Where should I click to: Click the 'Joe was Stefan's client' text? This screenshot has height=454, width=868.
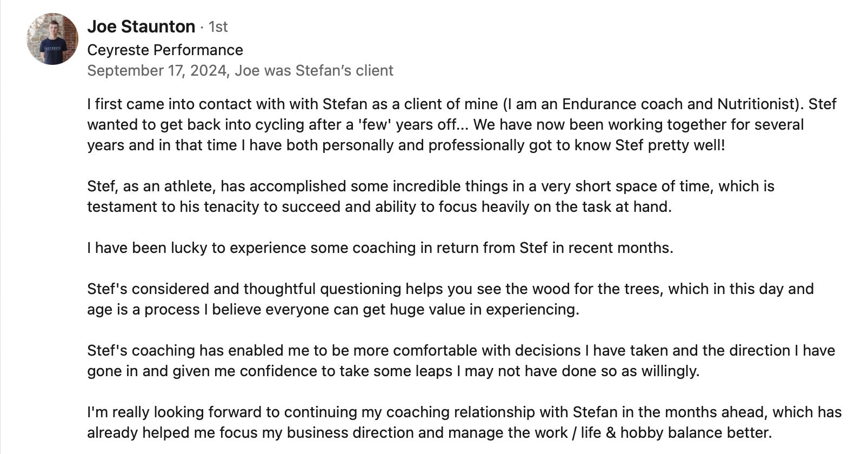point(314,71)
